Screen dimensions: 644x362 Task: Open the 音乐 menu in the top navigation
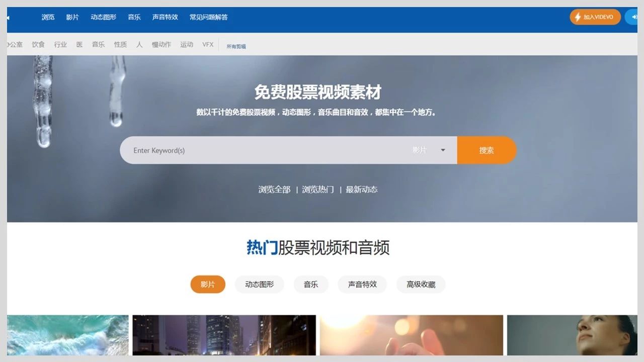(134, 17)
